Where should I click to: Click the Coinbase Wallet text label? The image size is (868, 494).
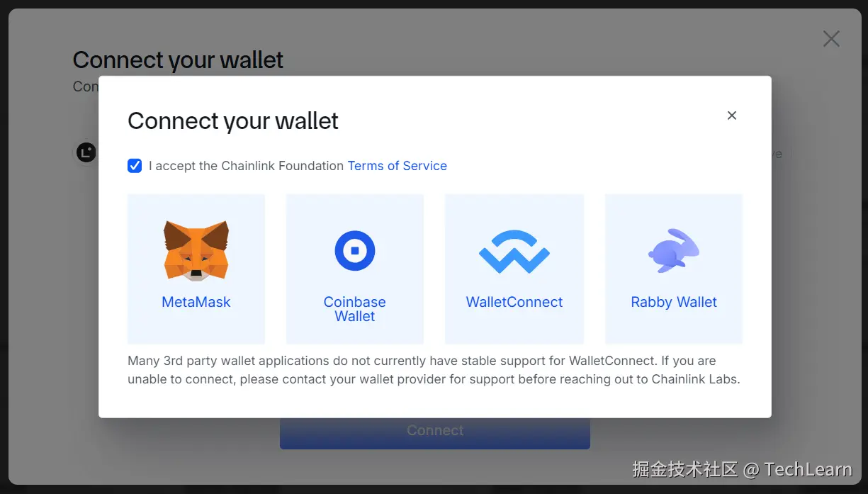355,309
